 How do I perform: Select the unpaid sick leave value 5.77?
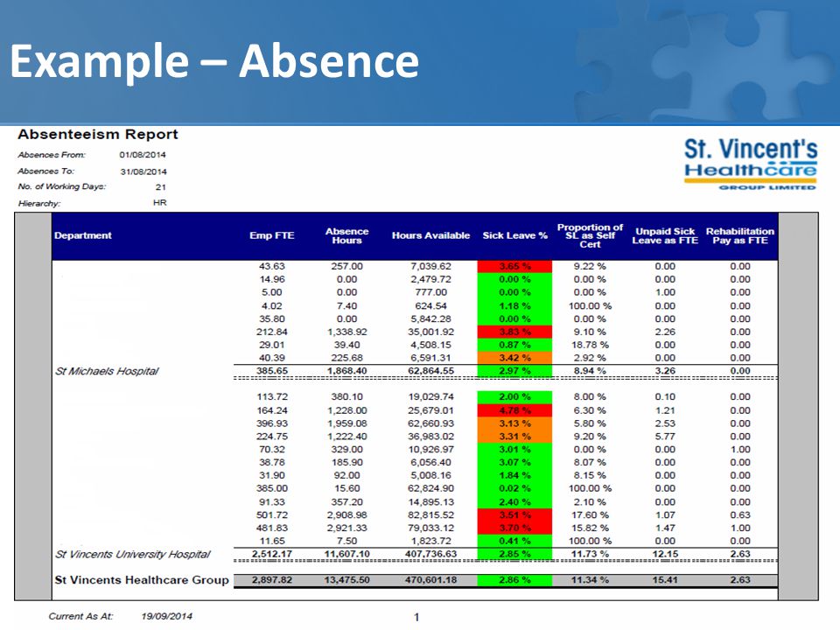[x=665, y=437]
